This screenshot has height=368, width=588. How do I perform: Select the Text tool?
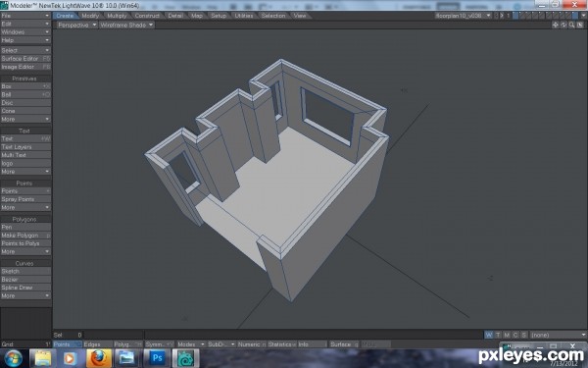click(25, 138)
